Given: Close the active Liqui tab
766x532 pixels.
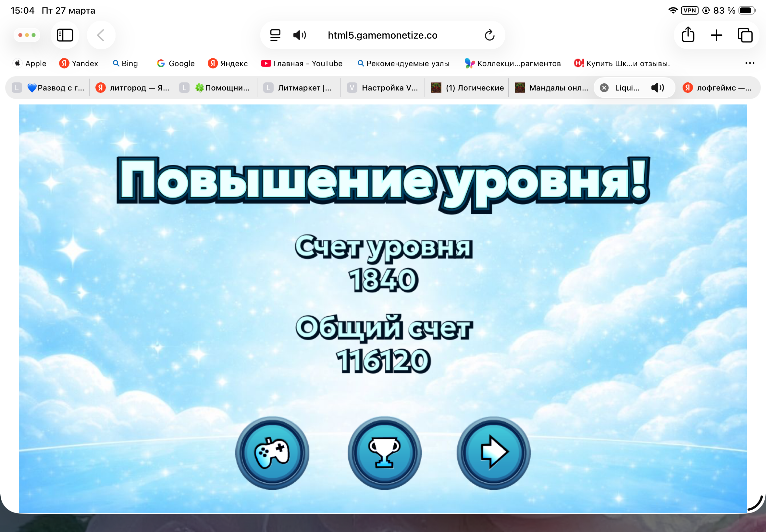Looking at the screenshot, I should pyautogui.click(x=604, y=88).
